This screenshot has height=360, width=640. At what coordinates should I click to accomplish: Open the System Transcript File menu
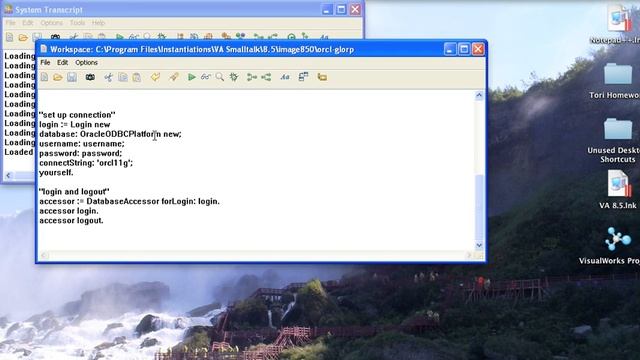[10, 23]
